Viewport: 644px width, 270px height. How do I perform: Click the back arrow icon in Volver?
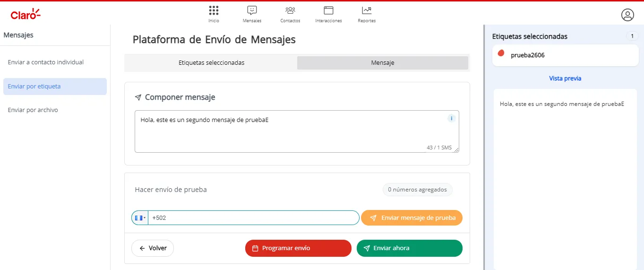(142, 248)
